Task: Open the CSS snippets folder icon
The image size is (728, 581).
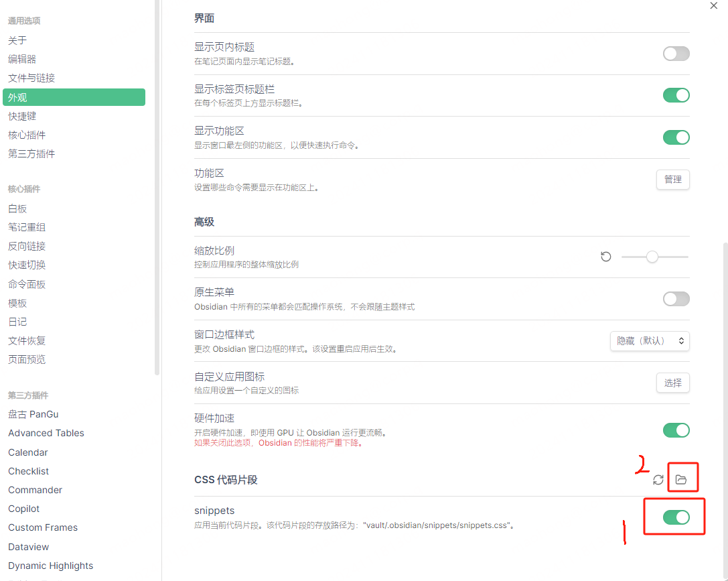Action: (681, 479)
